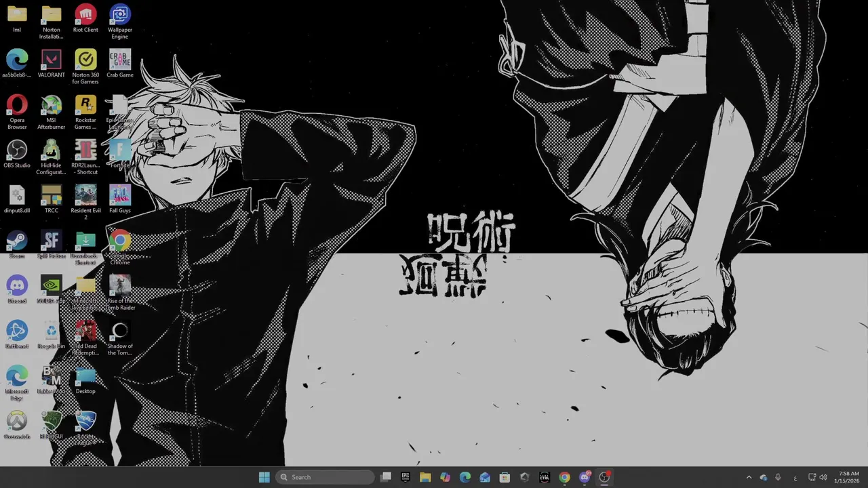This screenshot has width=868, height=488.
Task: Open Task View from the taskbar
Action: coord(386,477)
